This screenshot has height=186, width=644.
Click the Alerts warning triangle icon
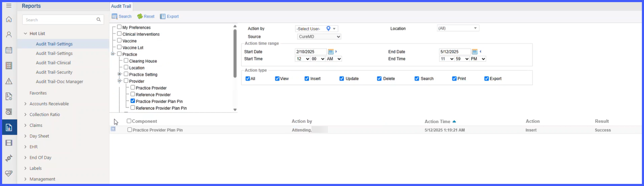tap(9, 81)
